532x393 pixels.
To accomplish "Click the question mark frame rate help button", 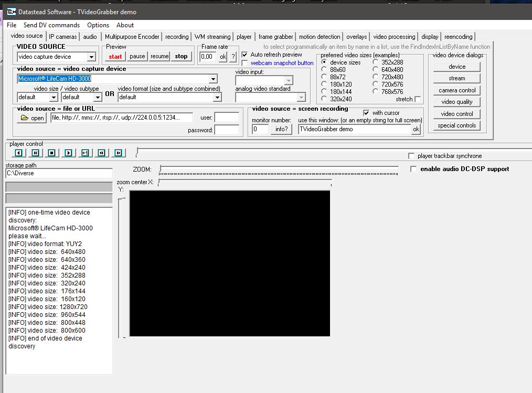I will [x=233, y=57].
